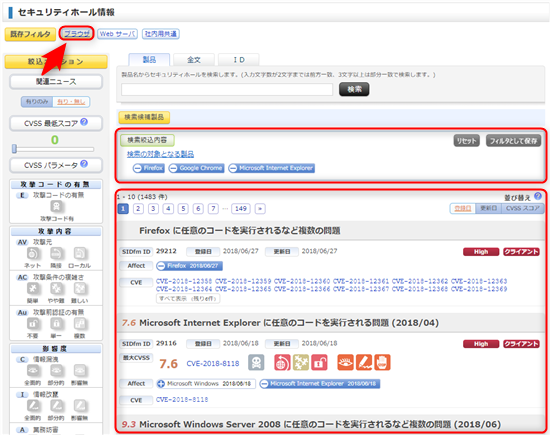The width and height of the screenshot is (550, 435).
Task: Click the orange pencil icon beside CVE-2018-8118
Action: pyautogui.click(x=364, y=362)
